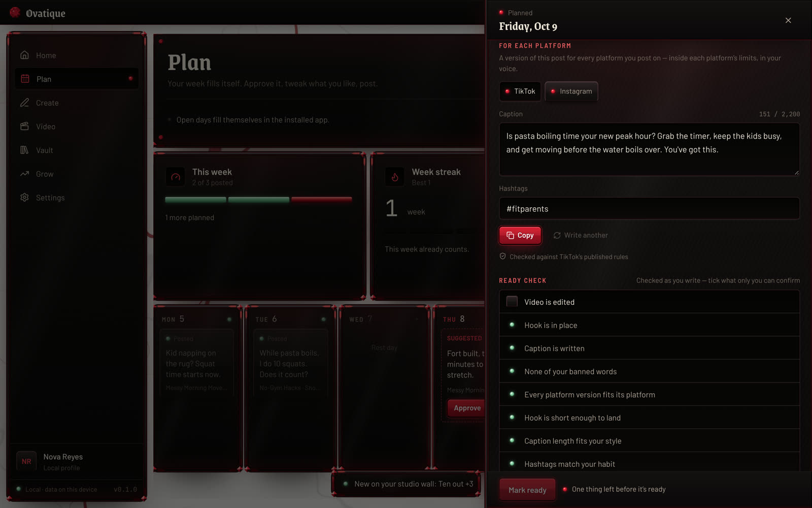
Task: Click the Nova Reyes profile name
Action: 63,457
